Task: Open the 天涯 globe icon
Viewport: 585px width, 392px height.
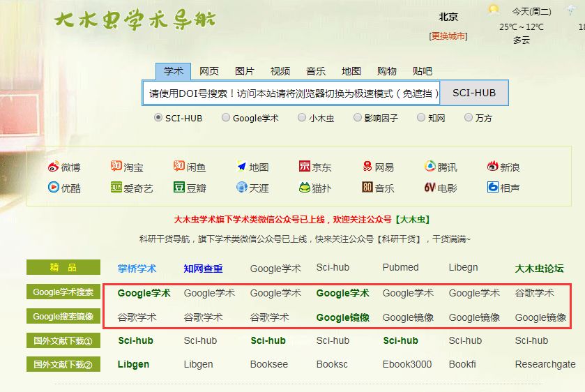Action: click(242, 187)
